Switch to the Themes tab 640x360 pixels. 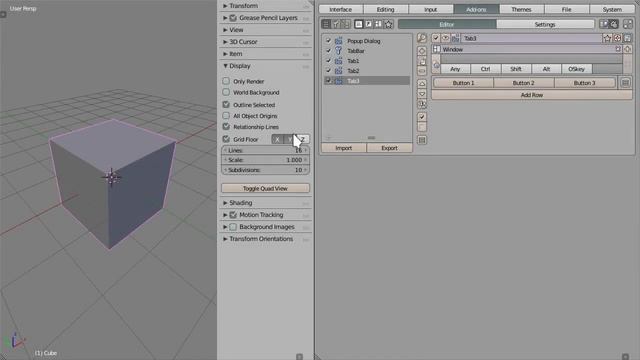(521, 9)
